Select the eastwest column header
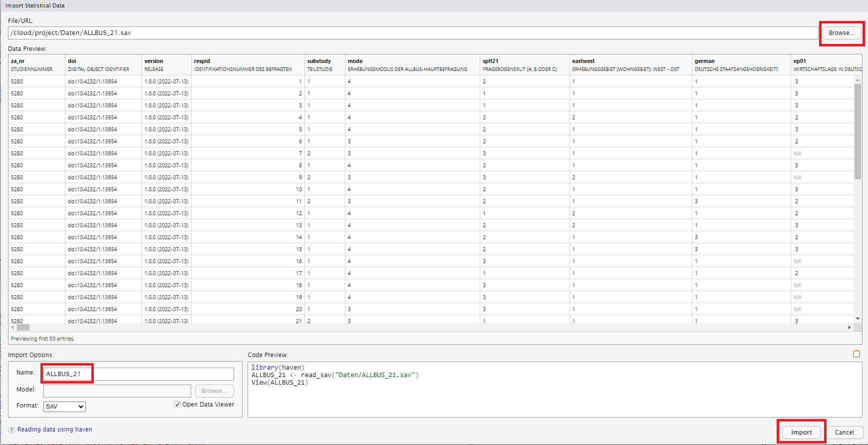This screenshot has height=445, width=868. click(583, 61)
